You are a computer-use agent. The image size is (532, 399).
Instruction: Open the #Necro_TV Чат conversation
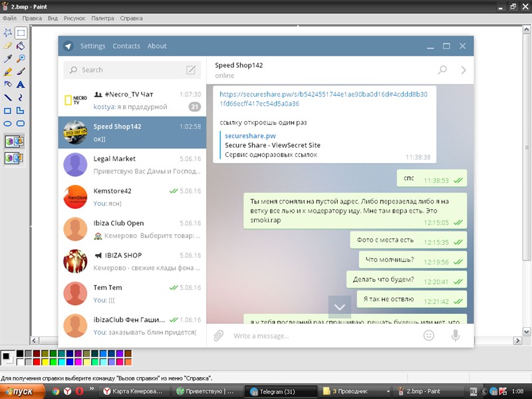pyautogui.click(x=132, y=100)
